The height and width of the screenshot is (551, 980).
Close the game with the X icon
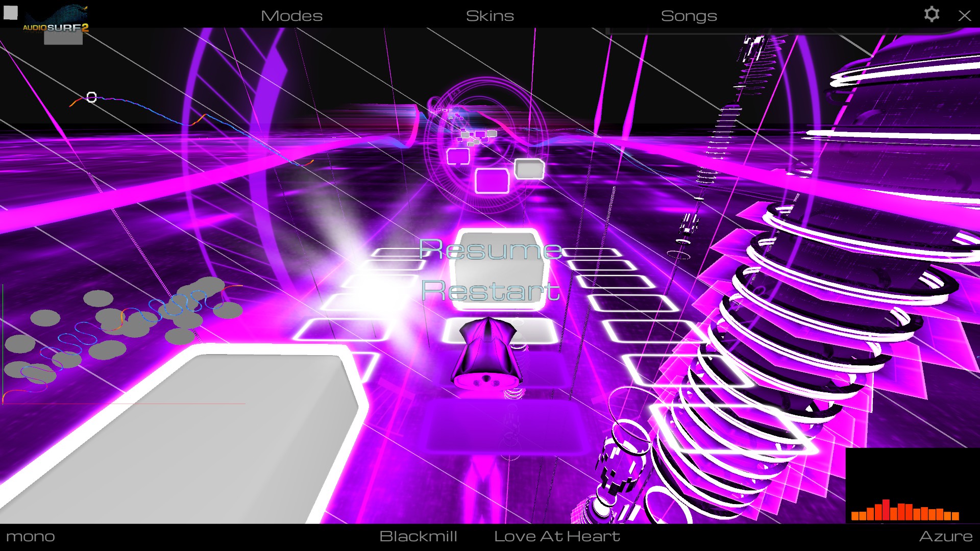click(964, 15)
